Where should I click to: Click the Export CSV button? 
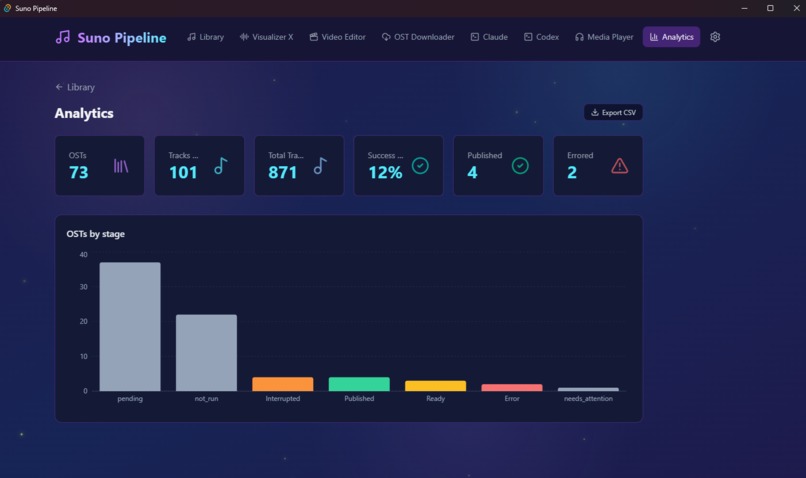pyautogui.click(x=613, y=113)
